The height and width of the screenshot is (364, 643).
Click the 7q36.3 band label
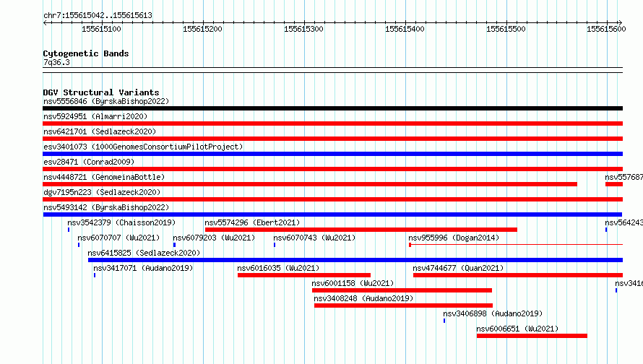point(56,62)
